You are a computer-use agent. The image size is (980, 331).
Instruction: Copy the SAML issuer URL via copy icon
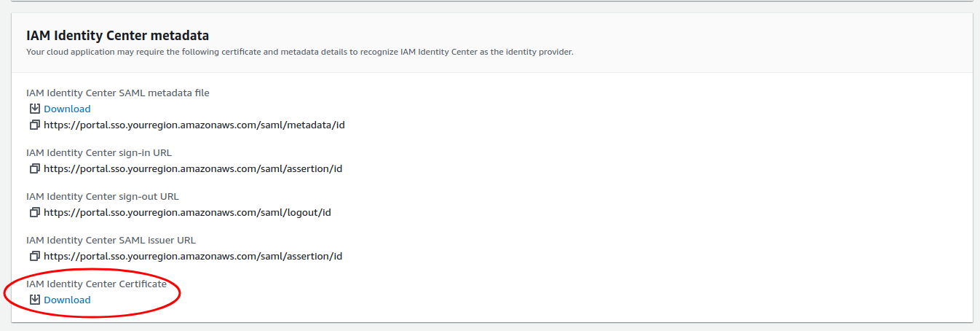click(34, 256)
